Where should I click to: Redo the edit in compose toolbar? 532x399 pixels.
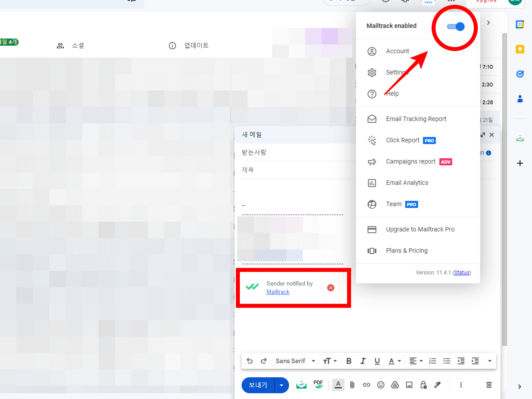pyautogui.click(x=263, y=361)
